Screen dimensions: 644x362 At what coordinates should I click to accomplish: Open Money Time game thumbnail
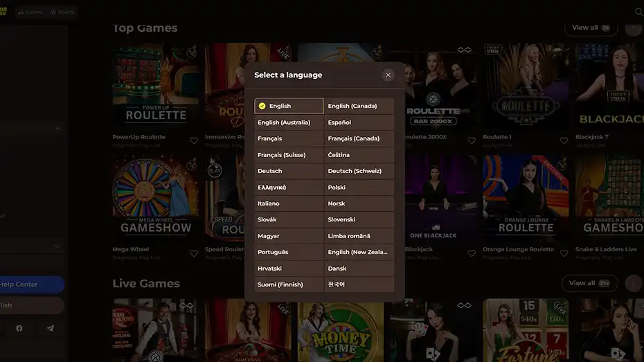341,330
